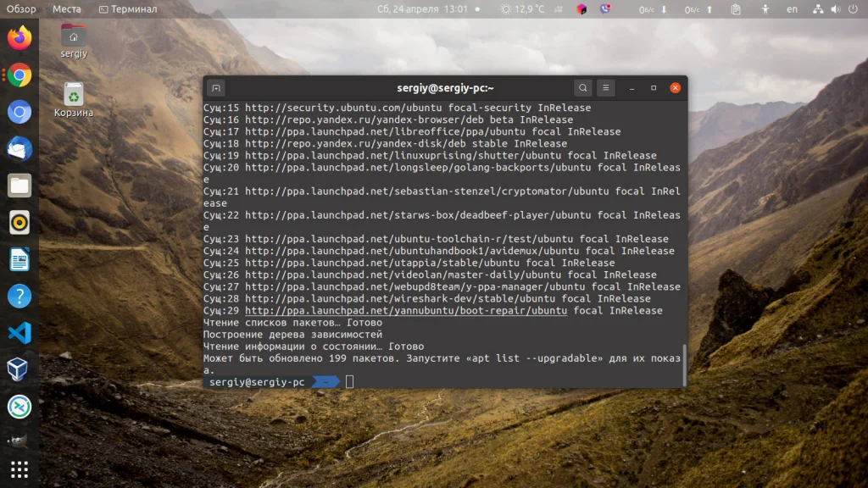868x488 pixels.
Task: Open Ubuntu Help from the dock
Action: tap(19, 296)
